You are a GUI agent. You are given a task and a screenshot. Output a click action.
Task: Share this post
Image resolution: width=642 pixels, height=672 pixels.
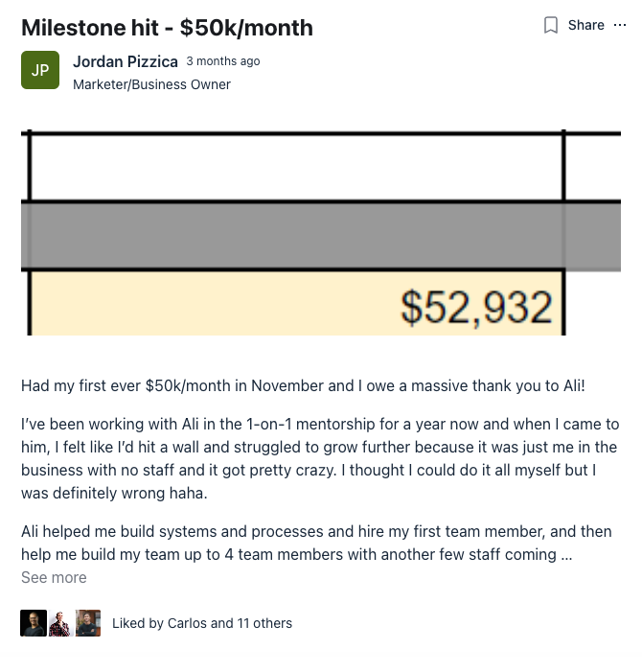(x=585, y=25)
